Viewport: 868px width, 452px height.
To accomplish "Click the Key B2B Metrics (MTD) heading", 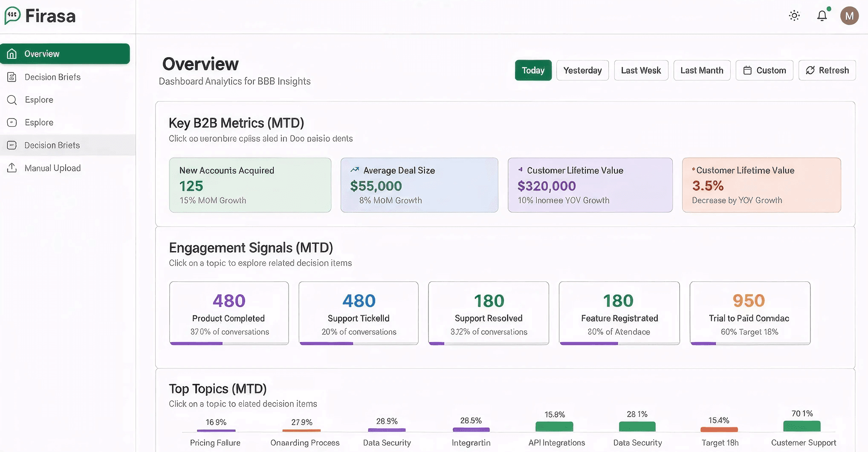I will coord(236,123).
